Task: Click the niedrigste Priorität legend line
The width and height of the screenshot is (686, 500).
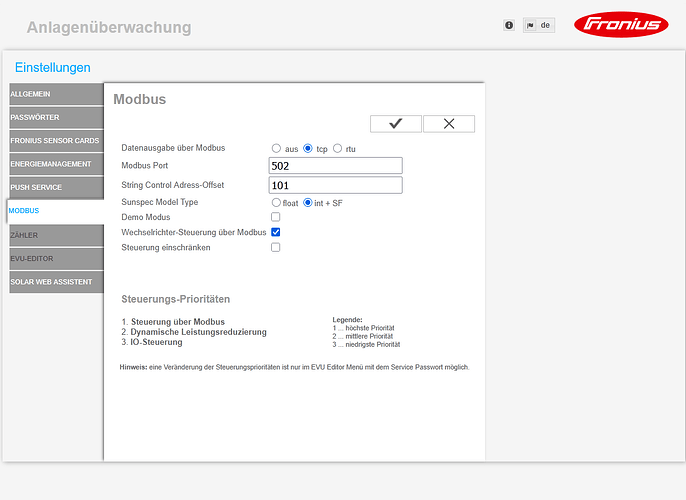Action: [366, 345]
